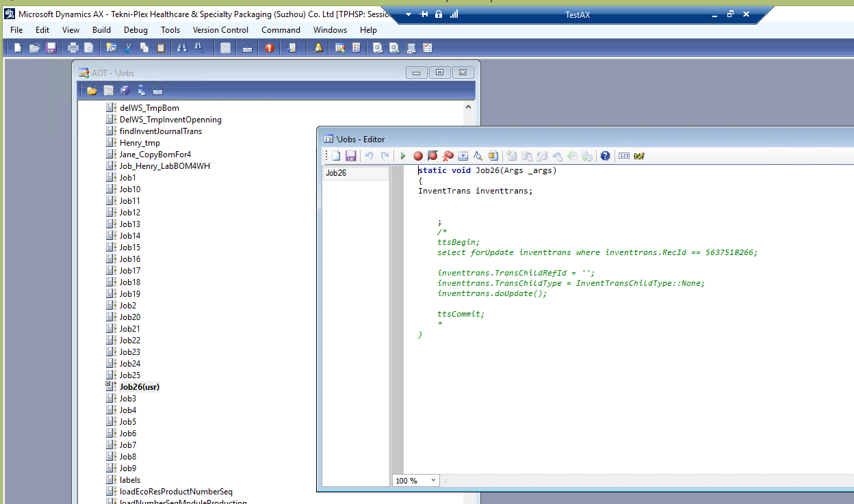Click the pin icon in TestAX bar
Viewport: 854px width, 504px height.
point(424,14)
